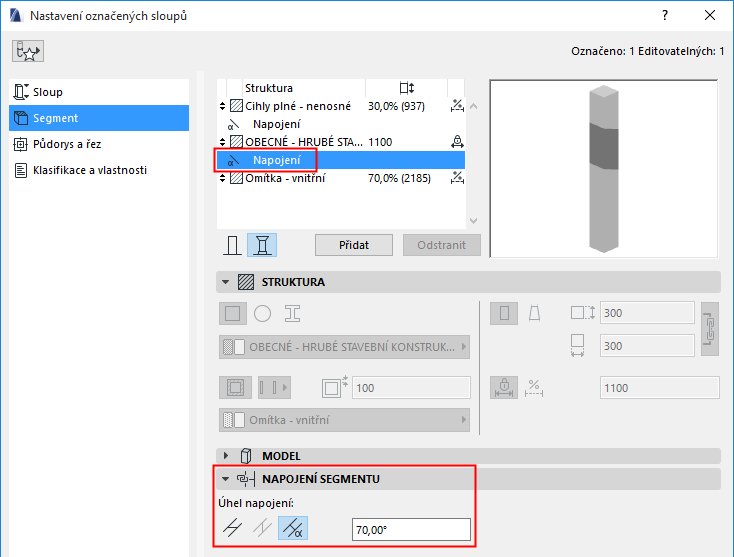Open the dialog help question mark

[665, 15]
